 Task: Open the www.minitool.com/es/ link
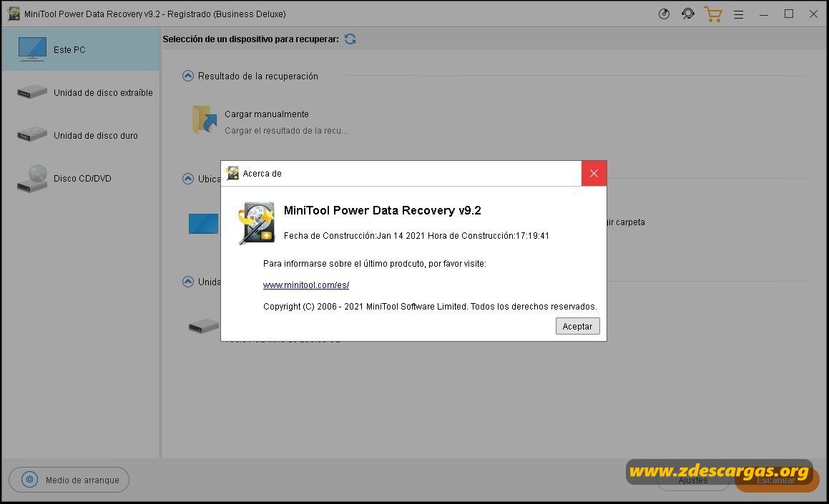pos(306,285)
